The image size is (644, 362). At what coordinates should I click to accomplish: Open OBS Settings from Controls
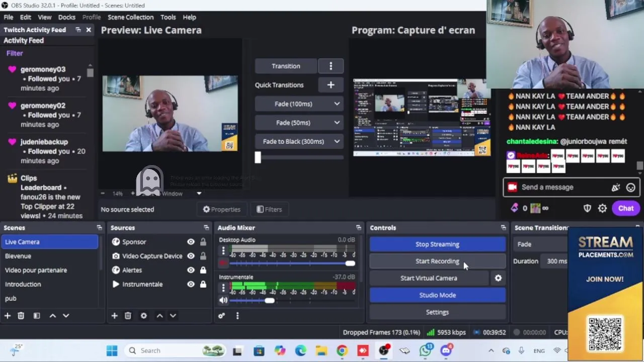pyautogui.click(x=437, y=312)
